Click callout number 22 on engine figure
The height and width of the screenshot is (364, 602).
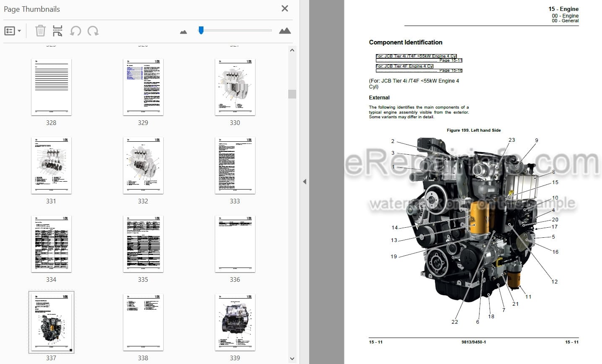(455, 322)
